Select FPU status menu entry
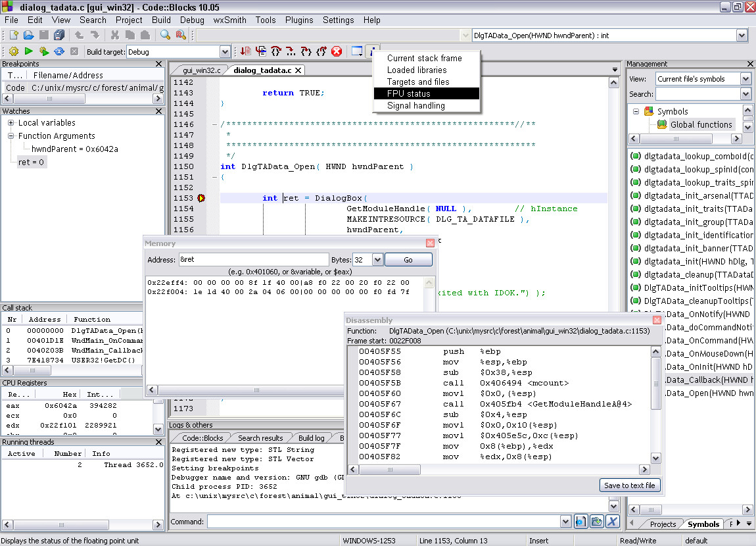This screenshot has height=546, width=756. pyautogui.click(x=427, y=93)
